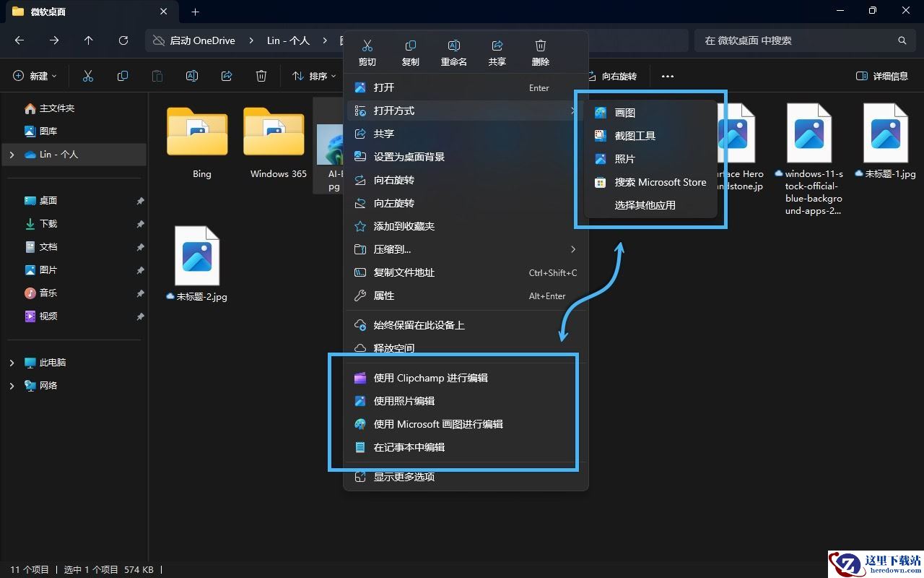Select 使用照片编辑
This screenshot has height=578, width=924.
tap(466, 401)
